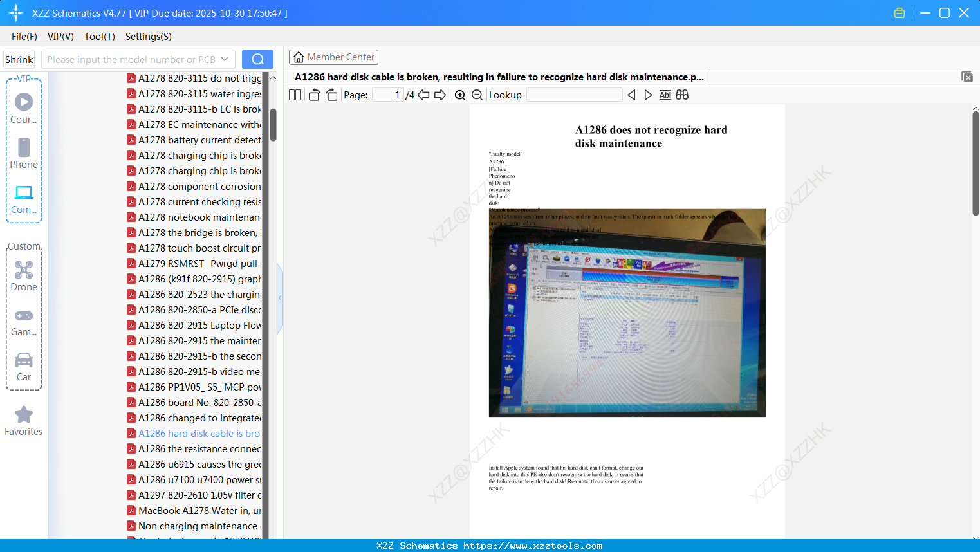Open "A1286 PP1V05_ S5_ MCP" file
The image size is (980, 552).
tap(194, 387)
